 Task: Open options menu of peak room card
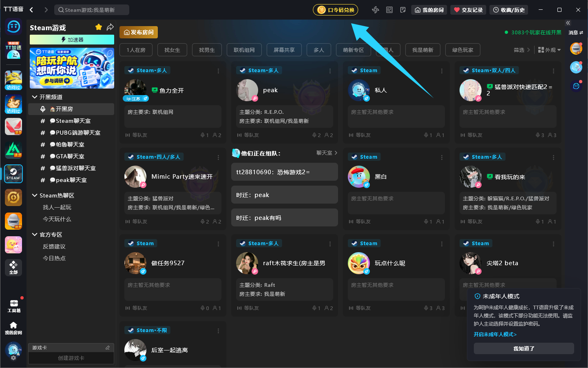point(330,71)
